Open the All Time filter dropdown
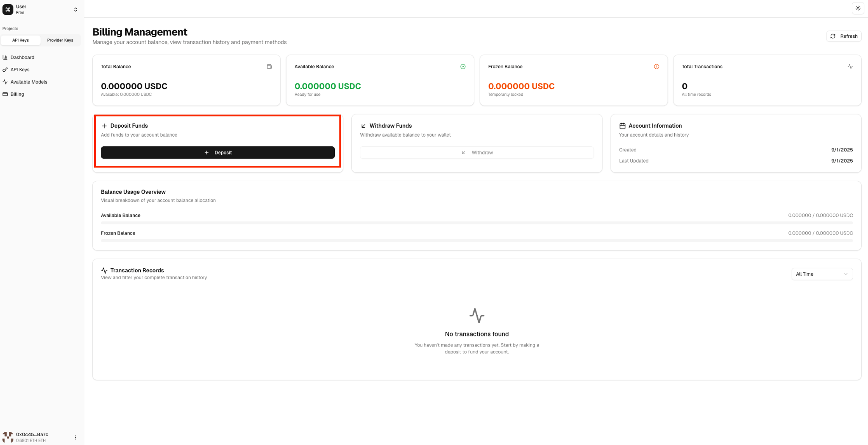Screen dimensions: 868x445 click(x=822, y=274)
